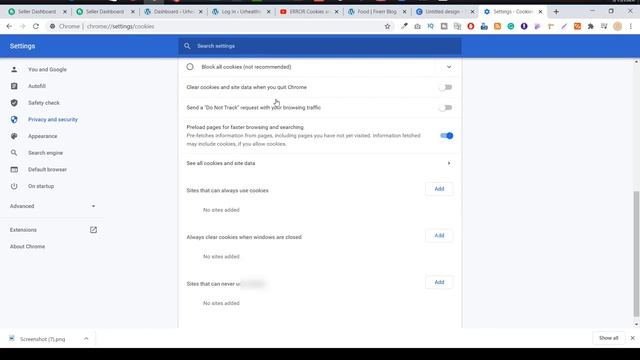The height and width of the screenshot is (360, 640).
Task: Add site that can never use cookies
Action: tap(439, 282)
